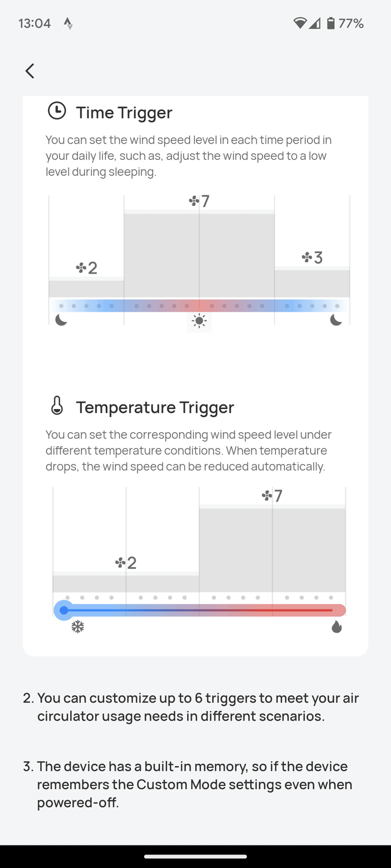The height and width of the screenshot is (868, 391).
Task: Tap the sun icon under time chart
Action: [199, 321]
